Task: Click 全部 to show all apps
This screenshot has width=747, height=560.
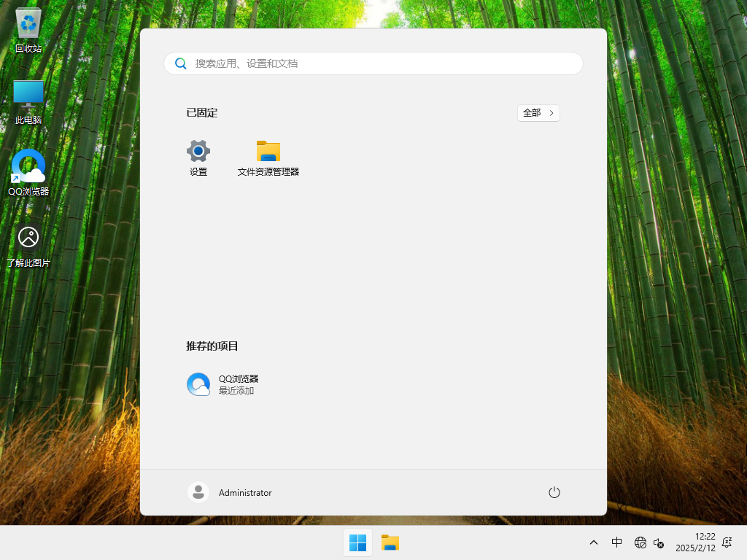Action: coord(534,113)
